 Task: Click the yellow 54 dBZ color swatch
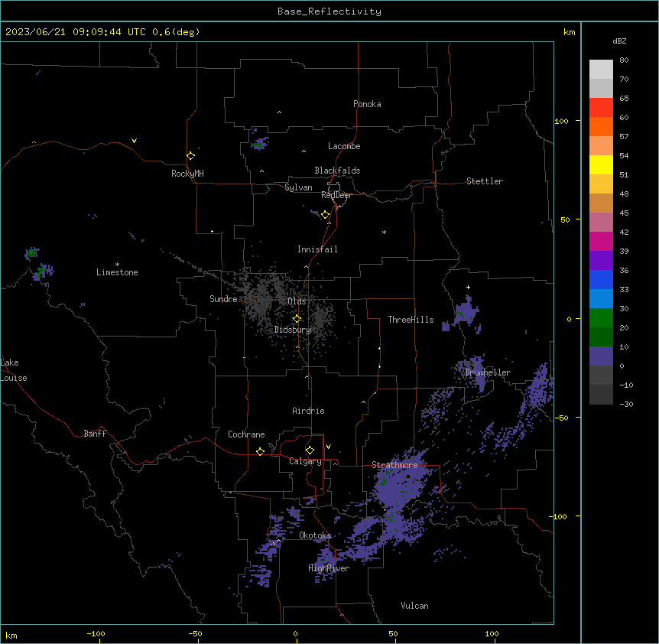point(601,164)
